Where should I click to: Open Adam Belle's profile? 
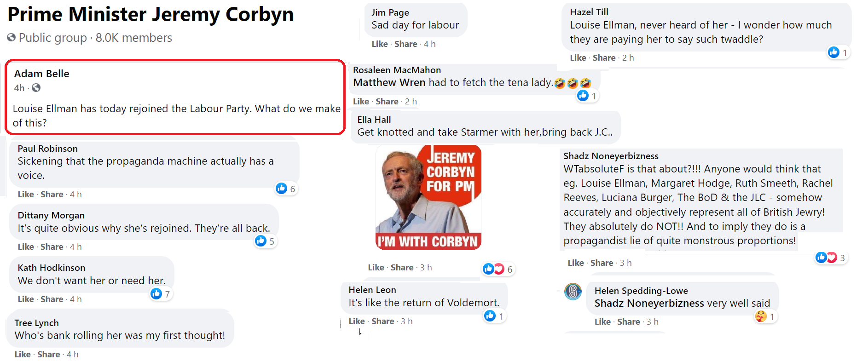41,74
